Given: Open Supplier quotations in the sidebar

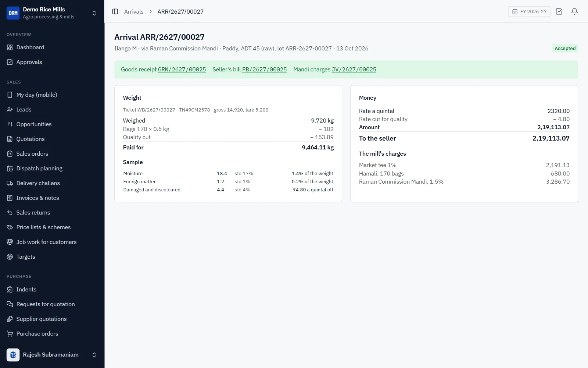Looking at the screenshot, I should 52,319.
